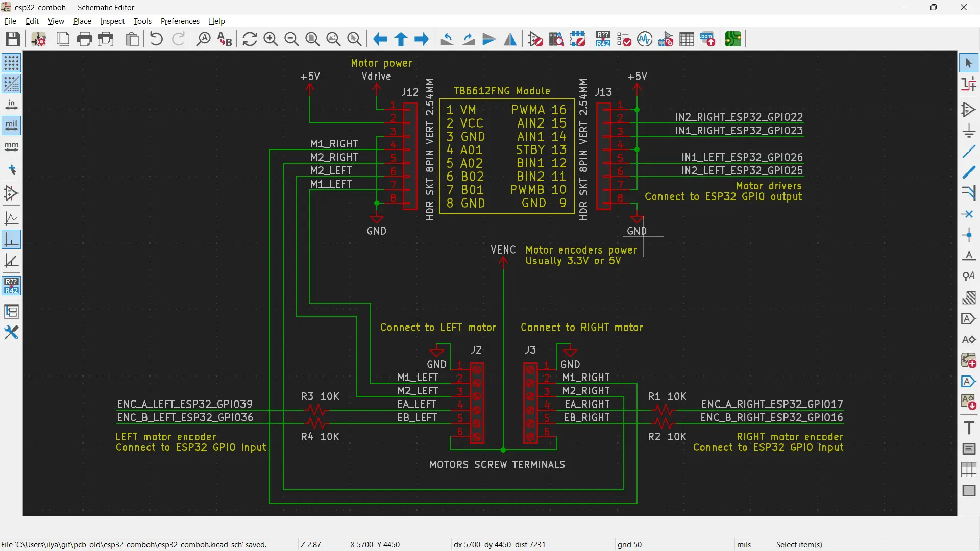Viewport: 980px width, 551px height.
Task: Open schematic setup dialog
Action: click(x=39, y=39)
